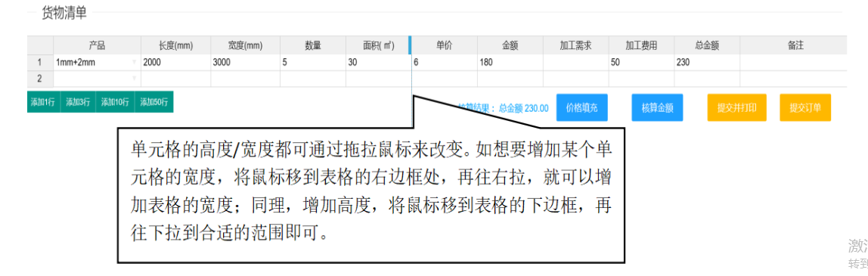Submit and print with 提交并打印

(736, 108)
